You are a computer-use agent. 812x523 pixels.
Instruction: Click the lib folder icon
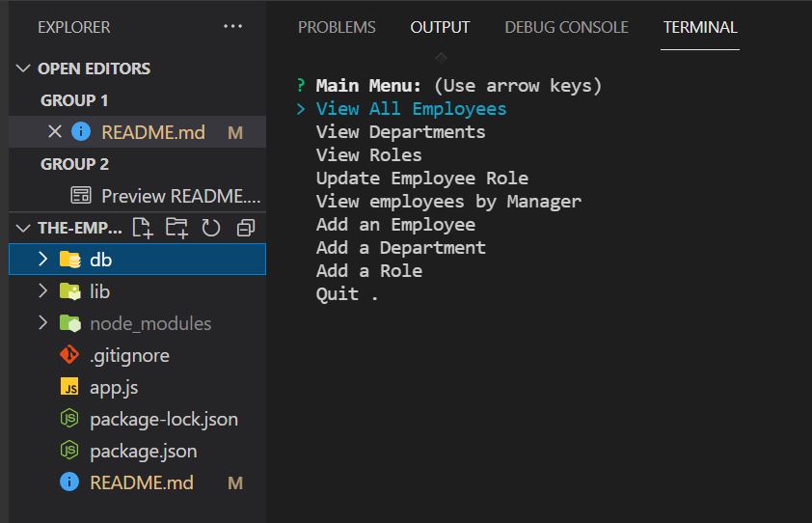click(69, 291)
